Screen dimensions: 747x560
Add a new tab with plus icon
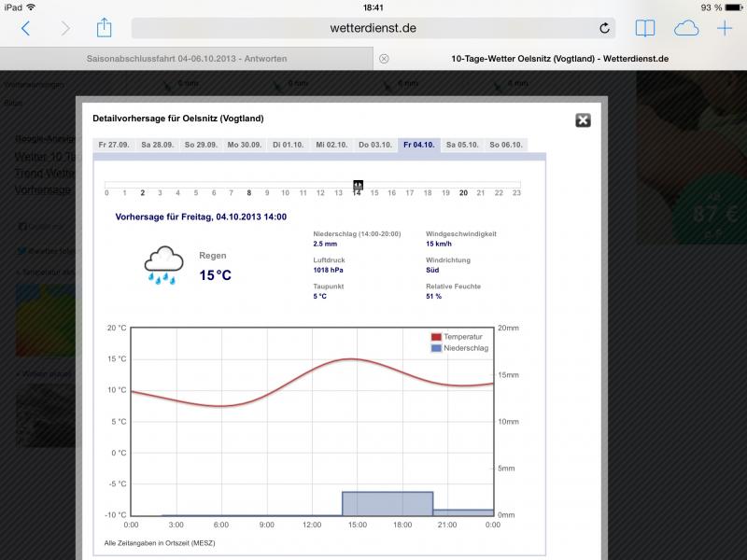pos(725,28)
